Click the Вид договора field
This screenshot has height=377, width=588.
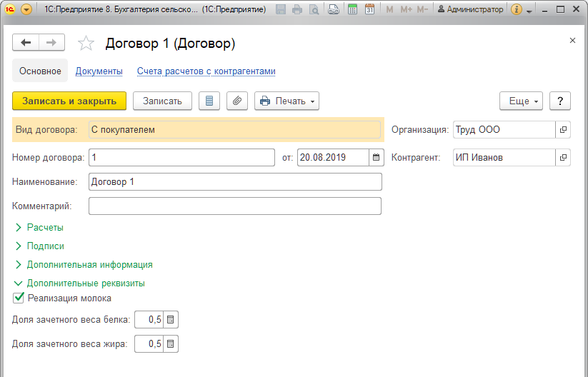pyautogui.click(x=235, y=130)
